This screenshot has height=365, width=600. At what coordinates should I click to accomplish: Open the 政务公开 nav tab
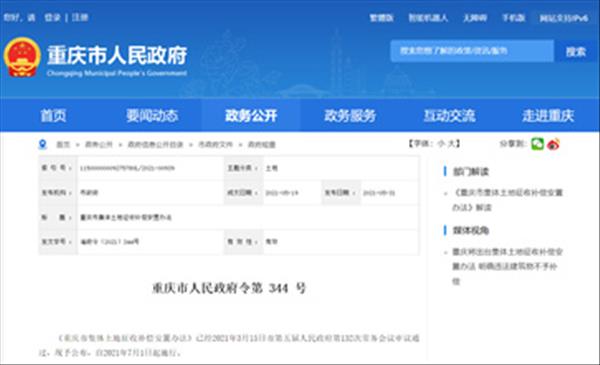coord(251,116)
